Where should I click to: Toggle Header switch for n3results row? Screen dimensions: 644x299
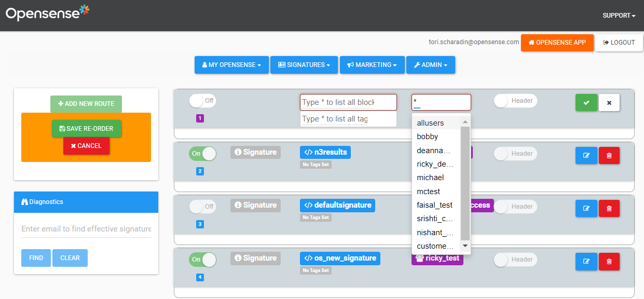pos(515,154)
